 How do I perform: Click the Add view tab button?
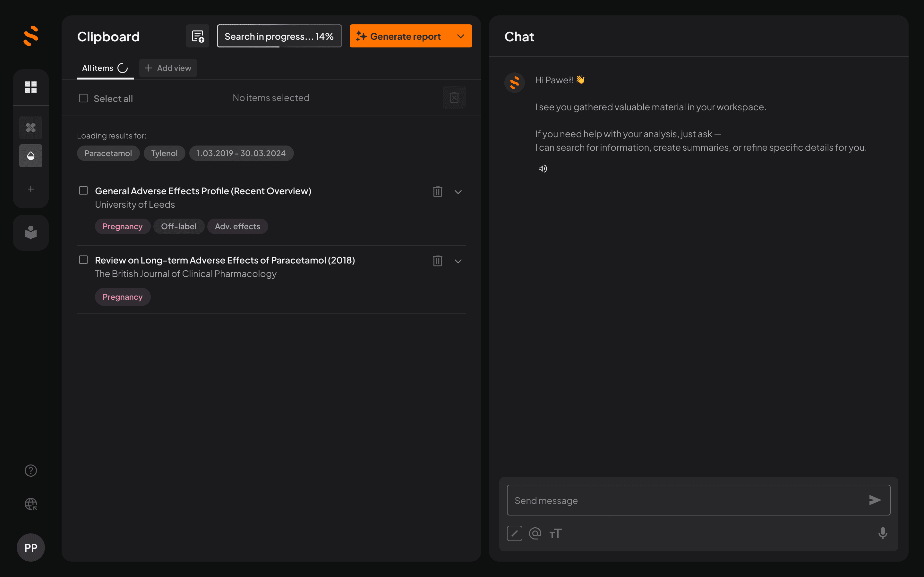click(x=168, y=68)
